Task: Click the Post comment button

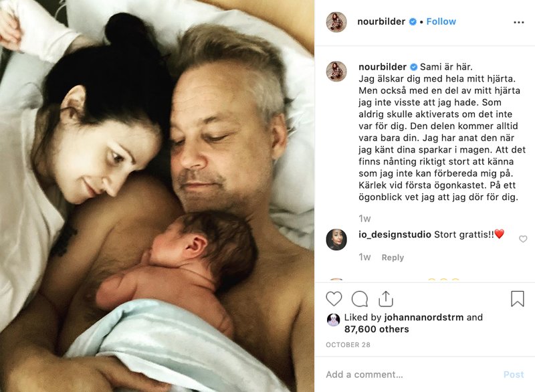Action: pos(514,375)
